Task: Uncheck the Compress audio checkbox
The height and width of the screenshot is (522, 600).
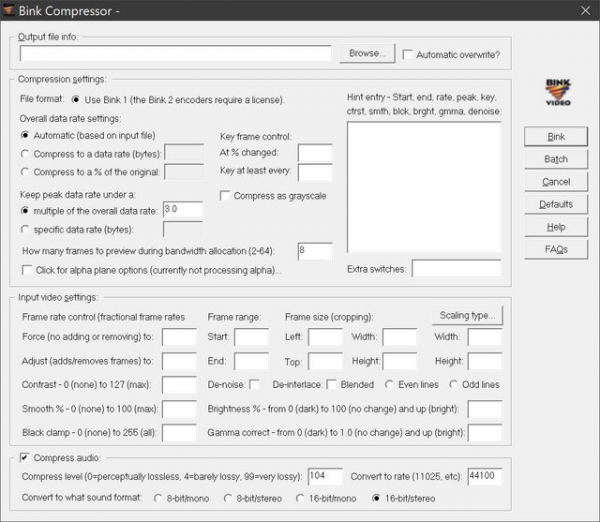Action: (x=24, y=457)
